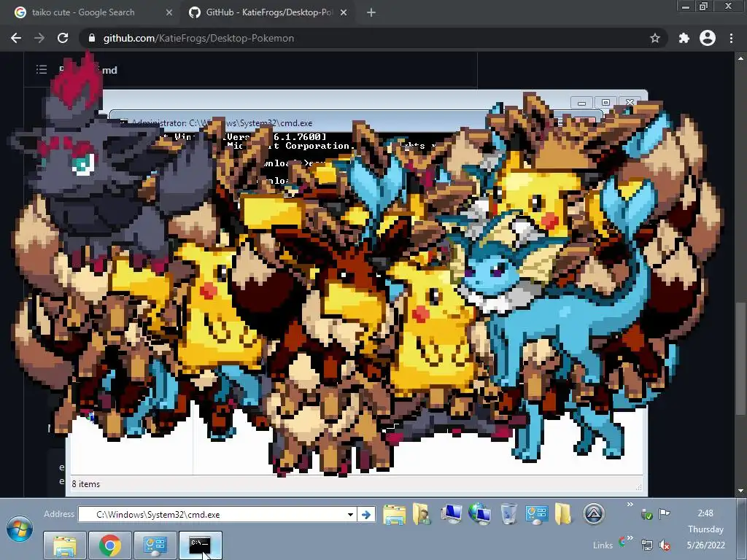Open the Chrome three-dot menu
The image size is (747, 560).
[731, 38]
